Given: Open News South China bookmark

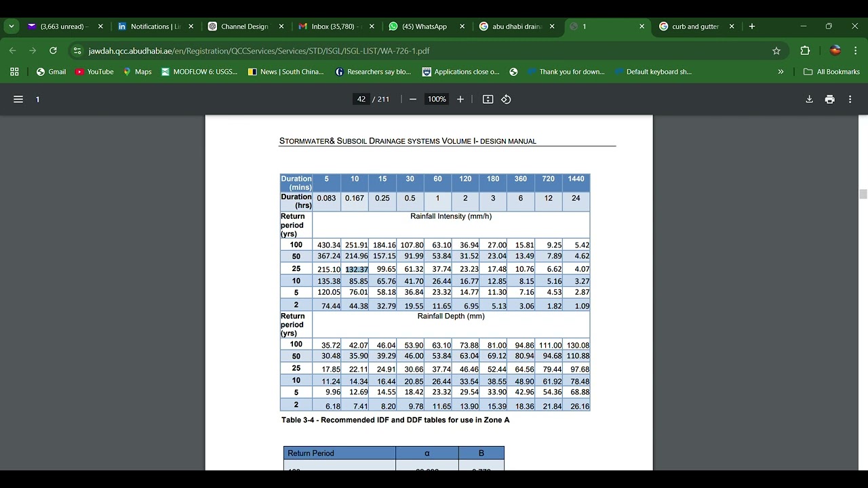Looking at the screenshot, I should (286, 72).
